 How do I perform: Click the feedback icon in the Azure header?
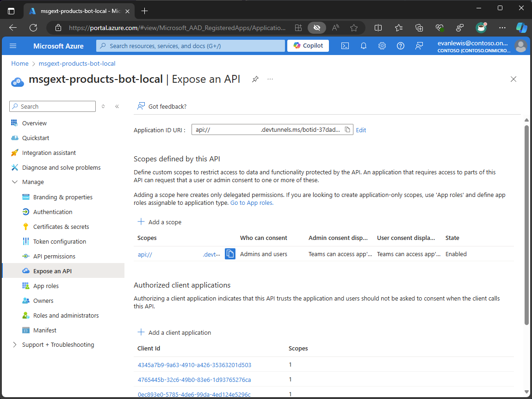coord(419,46)
